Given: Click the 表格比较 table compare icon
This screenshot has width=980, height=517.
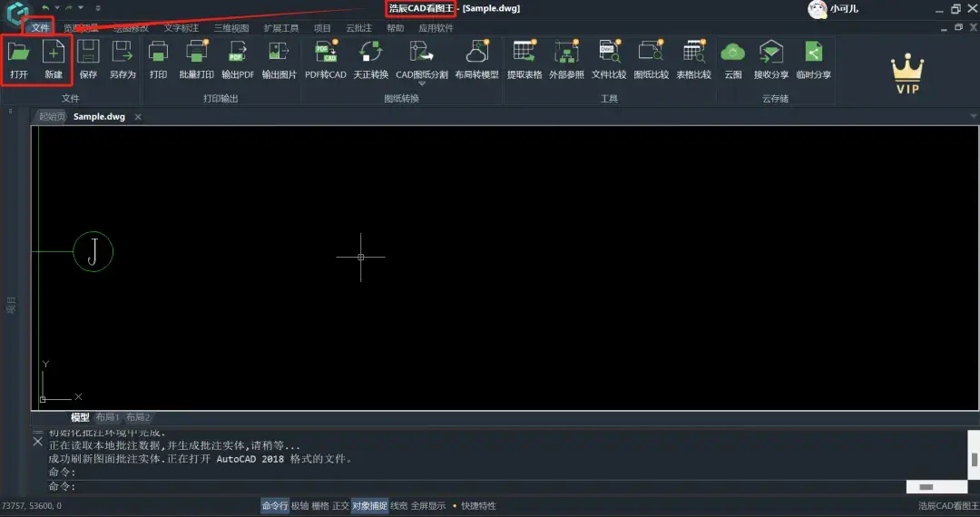Looking at the screenshot, I should (x=694, y=52).
